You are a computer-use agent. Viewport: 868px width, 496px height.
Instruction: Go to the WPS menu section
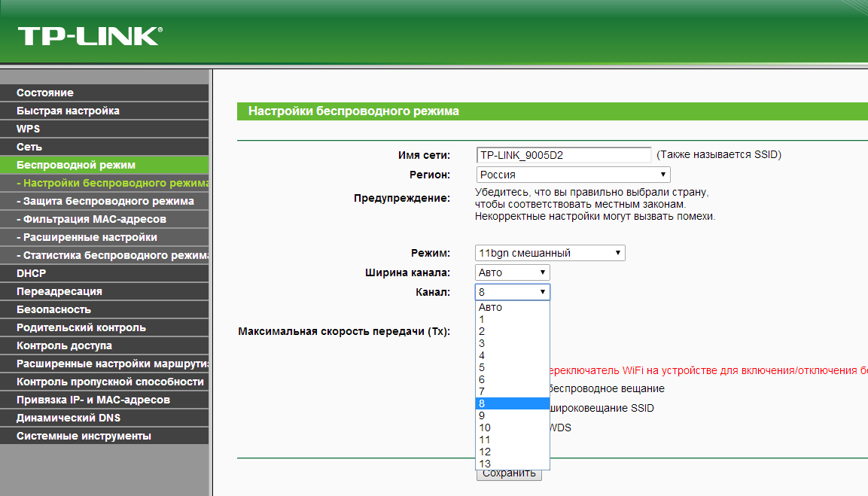(104, 129)
